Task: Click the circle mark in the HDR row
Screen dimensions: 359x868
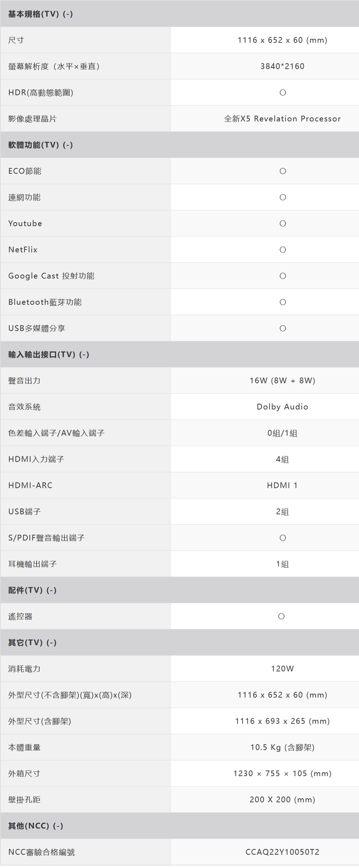Action: (x=283, y=93)
